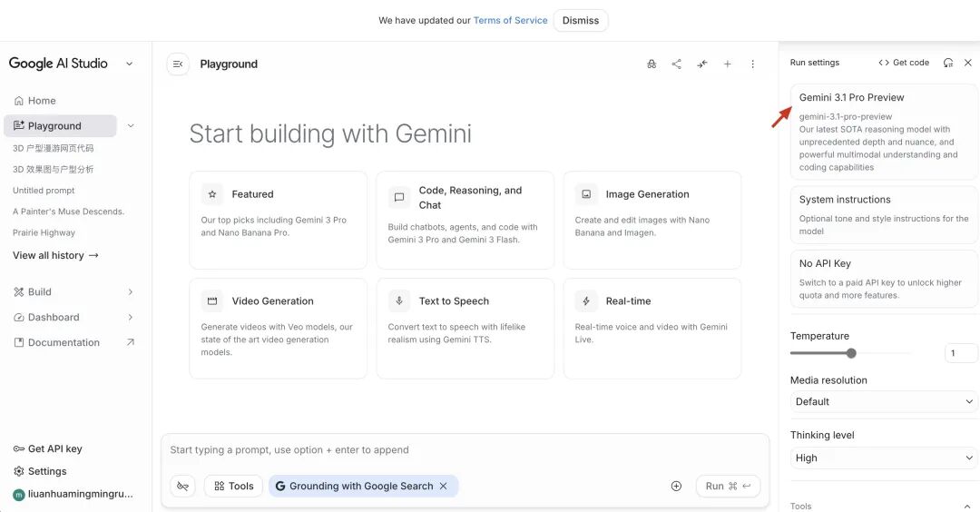This screenshot has height=512, width=980.
Task: Click the Documentation external link arrow
Action: pyautogui.click(x=130, y=342)
